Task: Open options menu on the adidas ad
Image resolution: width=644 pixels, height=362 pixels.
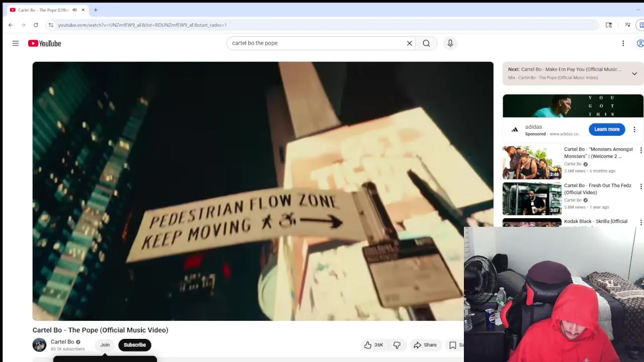Action: [634, 129]
